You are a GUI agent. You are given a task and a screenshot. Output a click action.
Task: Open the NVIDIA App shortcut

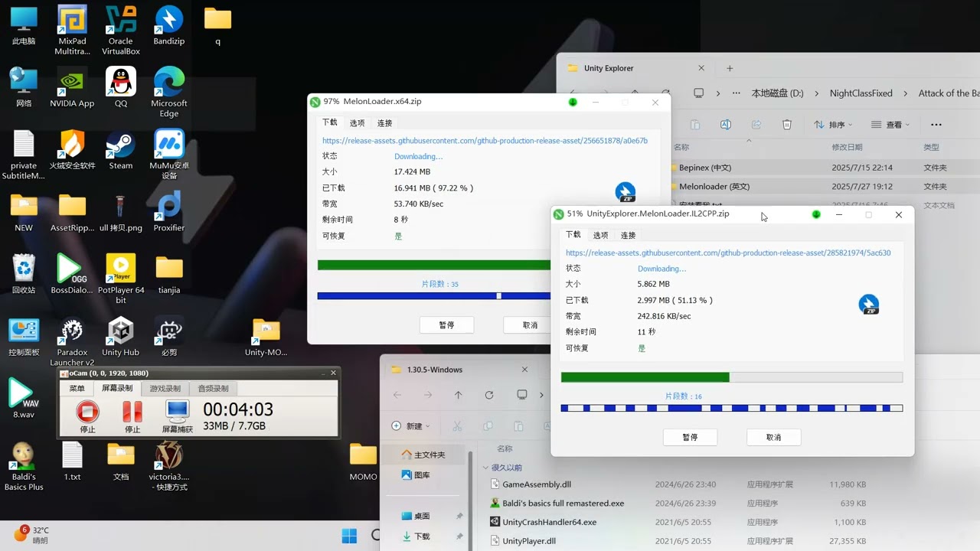72,87
